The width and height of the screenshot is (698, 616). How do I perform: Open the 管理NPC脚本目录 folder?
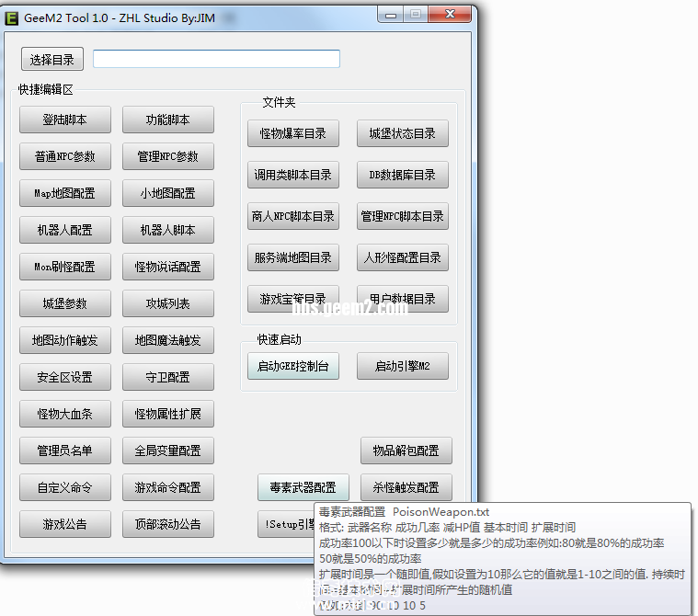tap(403, 216)
